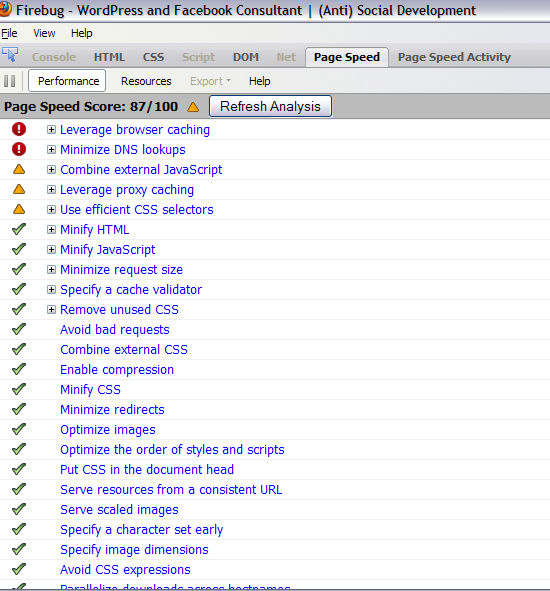Click green checkmark for Avoid bad requests
The height and width of the screenshot is (591, 550).
pyautogui.click(x=19, y=329)
